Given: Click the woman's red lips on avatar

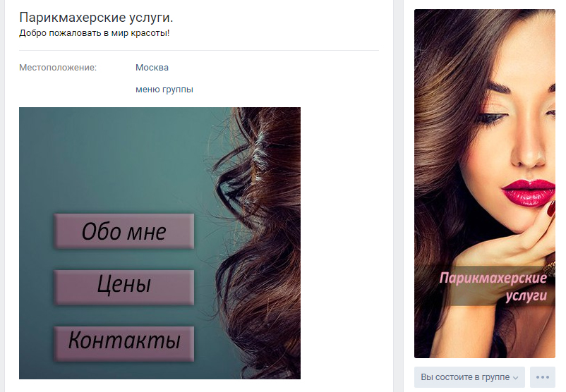Looking at the screenshot, I should [528, 192].
